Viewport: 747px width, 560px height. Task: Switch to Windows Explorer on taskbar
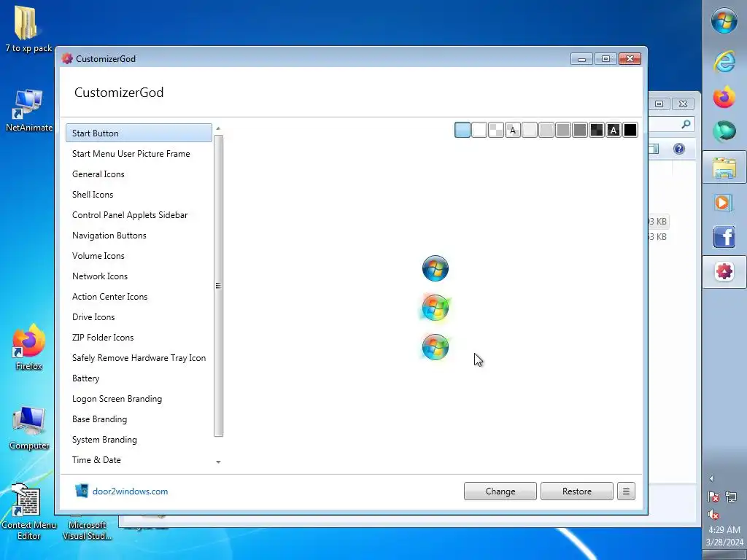[724, 168]
